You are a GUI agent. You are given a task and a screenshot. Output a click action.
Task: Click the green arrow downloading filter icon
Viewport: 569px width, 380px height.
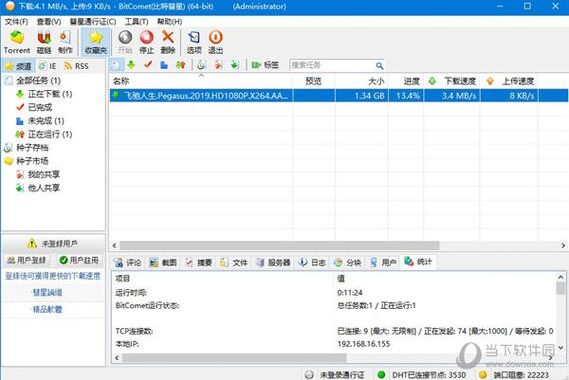(131, 65)
